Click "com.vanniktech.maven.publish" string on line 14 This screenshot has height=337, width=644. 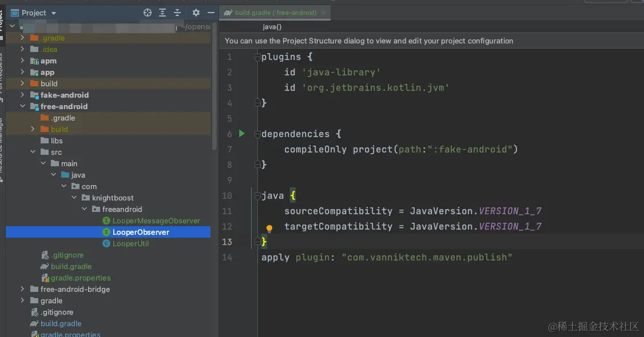pos(427,258)
